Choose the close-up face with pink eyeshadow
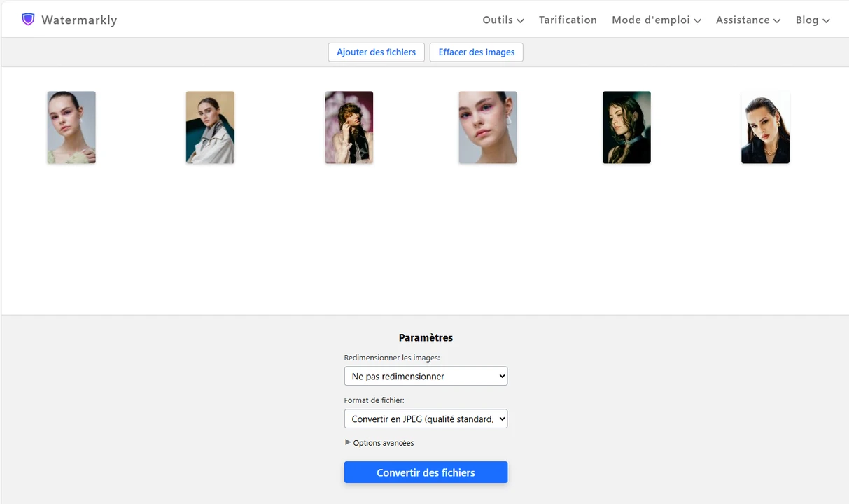The image size is (849, 504). coord(488,127)
